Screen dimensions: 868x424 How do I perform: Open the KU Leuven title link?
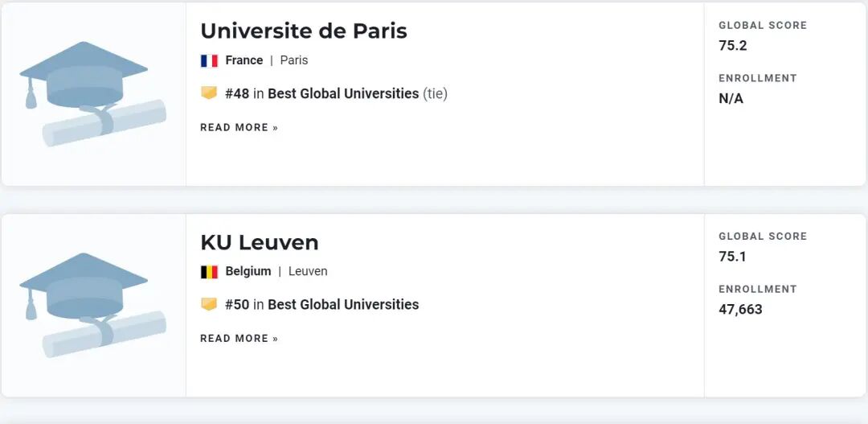pos(259,242)
